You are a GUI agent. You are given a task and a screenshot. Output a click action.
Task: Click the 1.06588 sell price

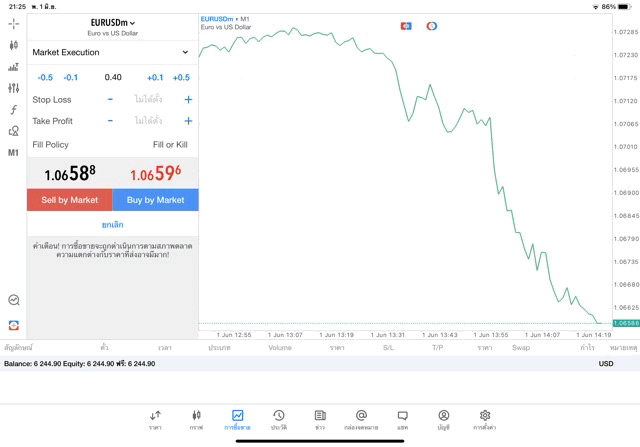[x=70, y=173]
